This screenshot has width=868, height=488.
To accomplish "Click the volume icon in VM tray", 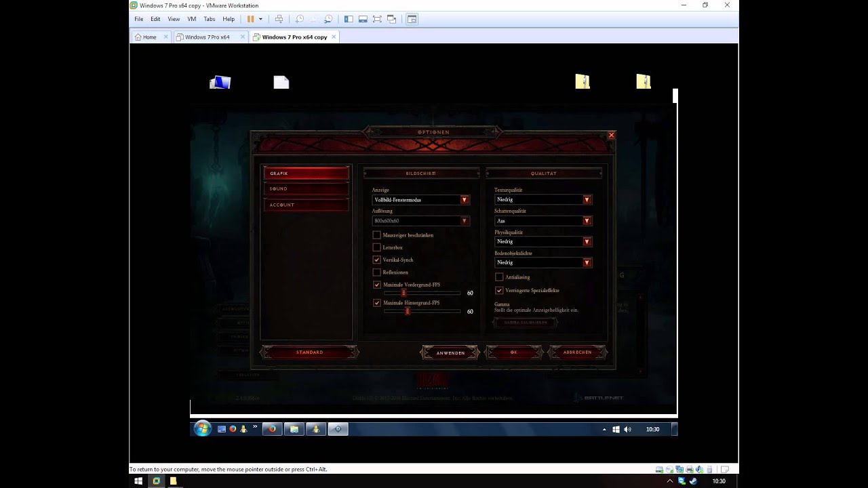I will (627, 429).
